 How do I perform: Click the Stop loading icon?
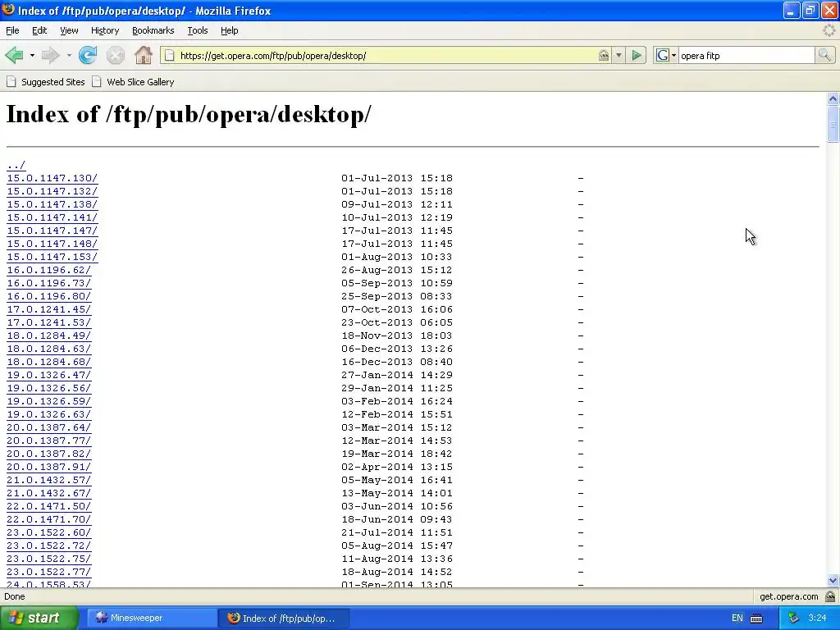[115, 55]
